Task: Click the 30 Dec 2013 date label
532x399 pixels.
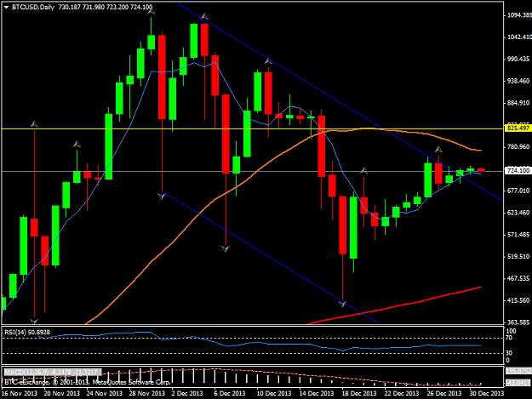Action: [x=487, y=393]
